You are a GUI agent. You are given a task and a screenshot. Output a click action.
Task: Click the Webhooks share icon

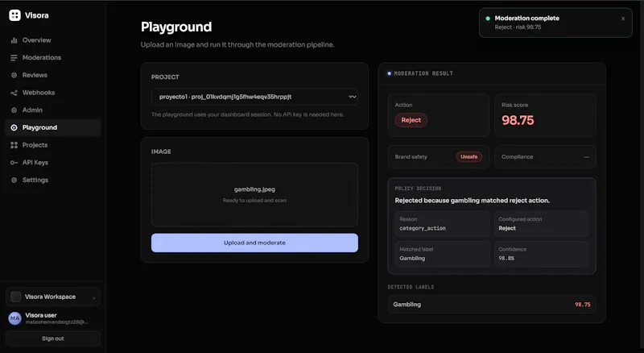point(14,93)
